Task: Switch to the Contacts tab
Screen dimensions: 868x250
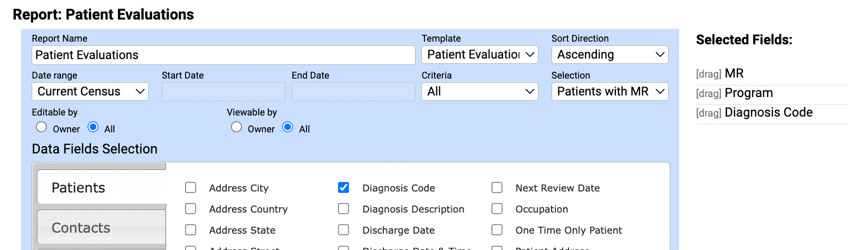Action: point(101,228)
